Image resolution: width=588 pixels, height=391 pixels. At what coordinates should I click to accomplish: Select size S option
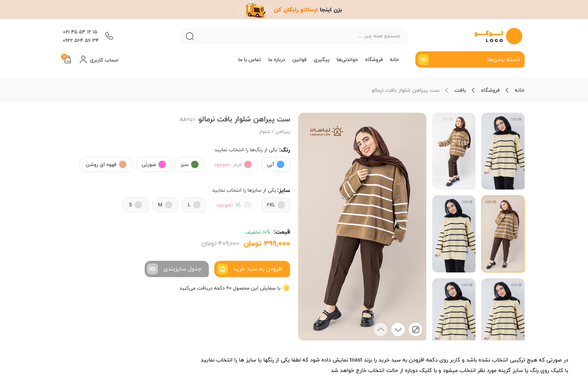tap(135, 205)
